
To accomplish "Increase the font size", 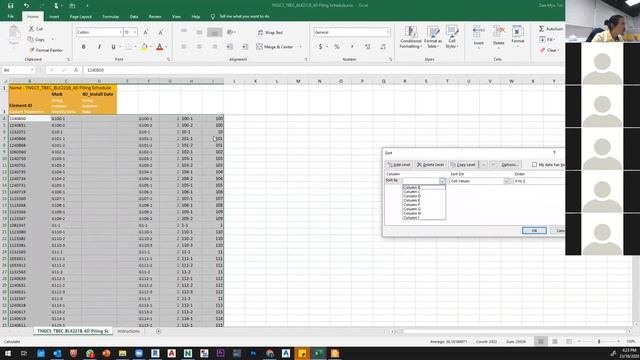I will pos(146,32).
